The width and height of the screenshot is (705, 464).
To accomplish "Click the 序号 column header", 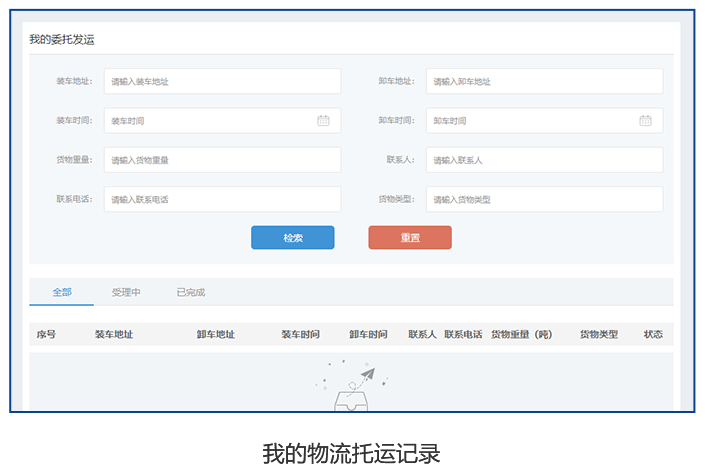I will click(x=46, y=335).
